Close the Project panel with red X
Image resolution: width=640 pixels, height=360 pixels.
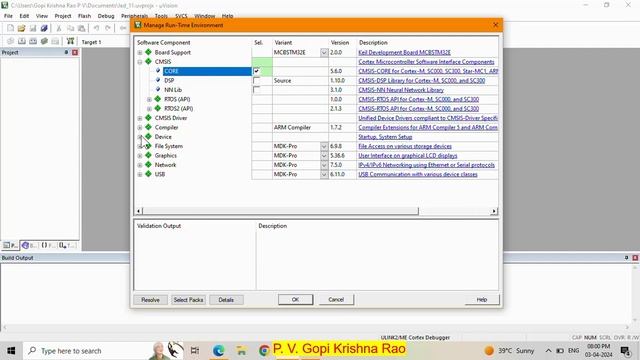(75, 52)
